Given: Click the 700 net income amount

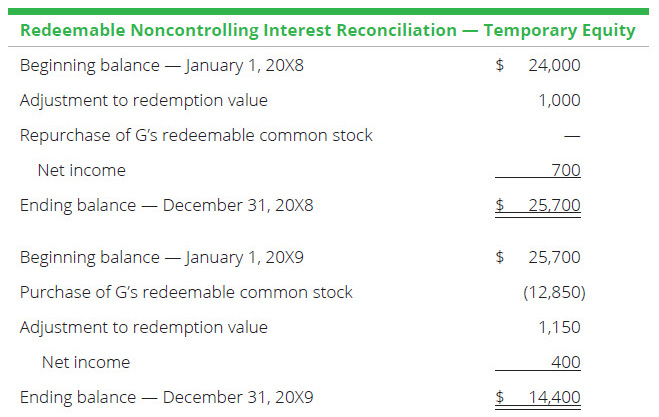Looking at the screenshot, I should [x=565, y=171].
